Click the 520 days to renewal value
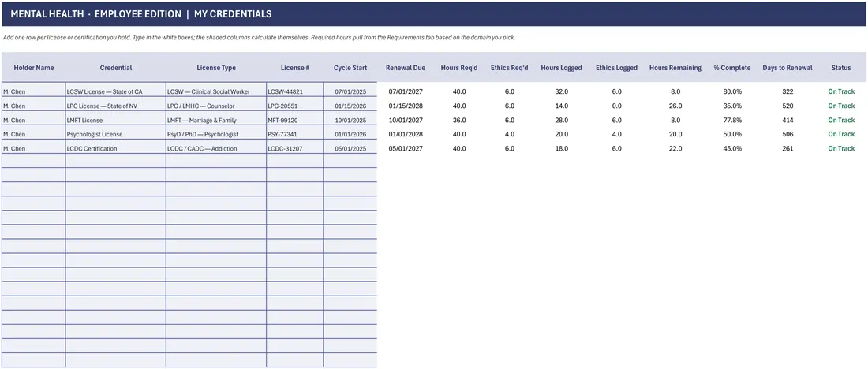868x369 pixels. pos(788,106)
